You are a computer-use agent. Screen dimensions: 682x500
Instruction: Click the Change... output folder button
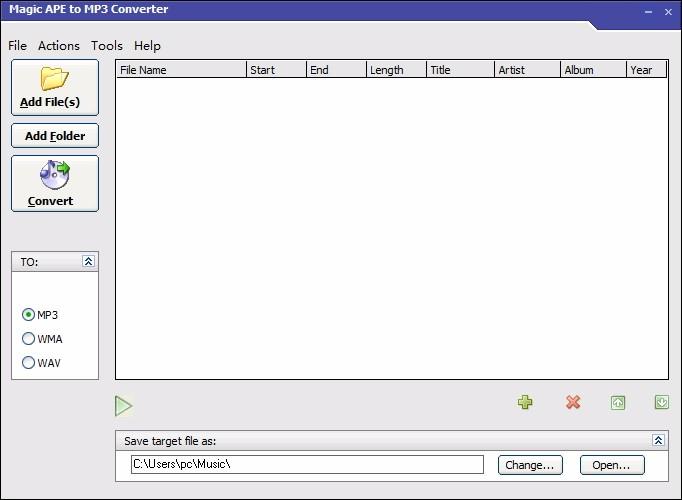coord(530,465)
